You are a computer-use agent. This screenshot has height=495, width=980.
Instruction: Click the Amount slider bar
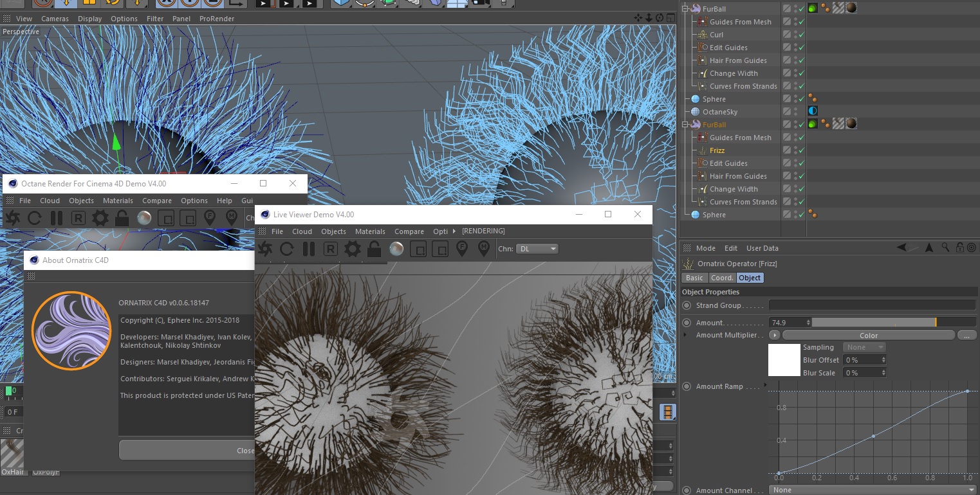coord(893,323)
